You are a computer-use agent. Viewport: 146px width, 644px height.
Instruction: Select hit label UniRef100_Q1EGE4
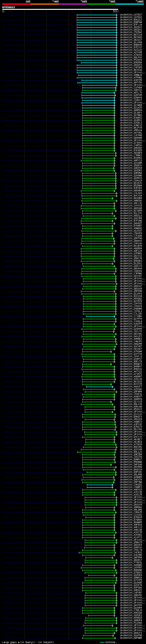(x=131, y=575)
